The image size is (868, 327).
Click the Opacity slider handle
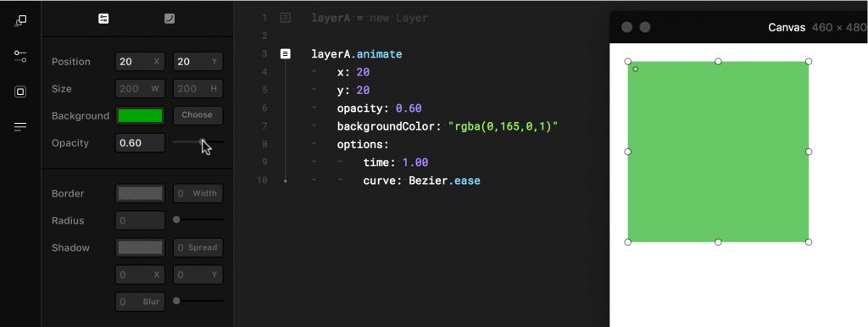click(x=203, y=142)
